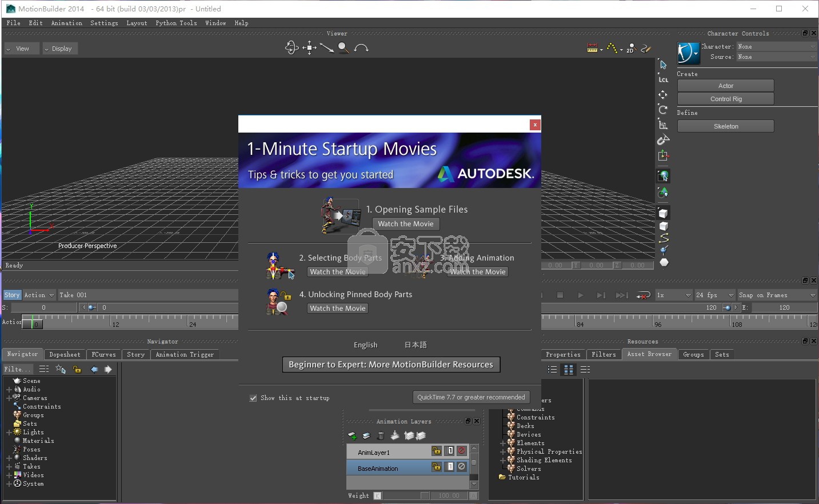Open the Source dropdown set to None
Viewport: 819px width, 504px height.
pyautogui.click(x=776, y=57)
